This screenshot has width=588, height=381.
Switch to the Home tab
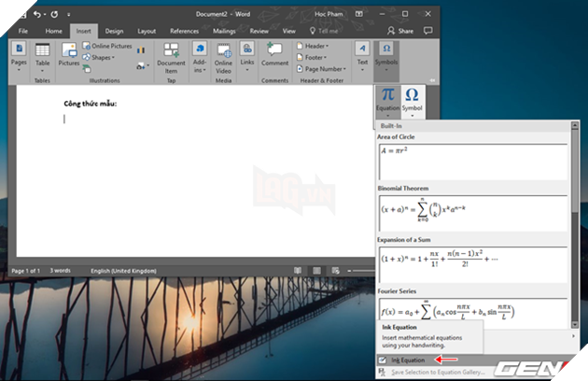tap(53, 31)
